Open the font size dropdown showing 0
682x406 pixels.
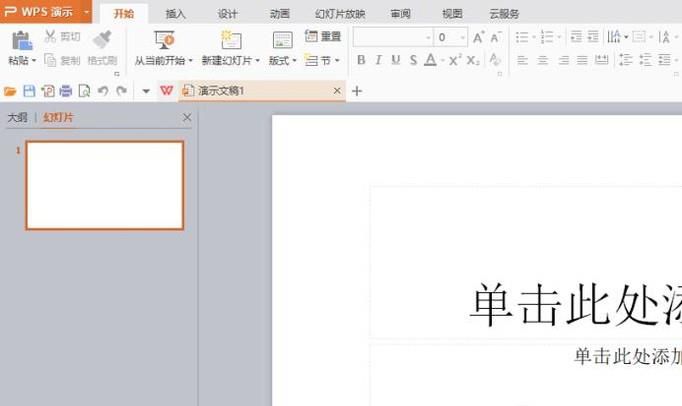coord(462,38)
